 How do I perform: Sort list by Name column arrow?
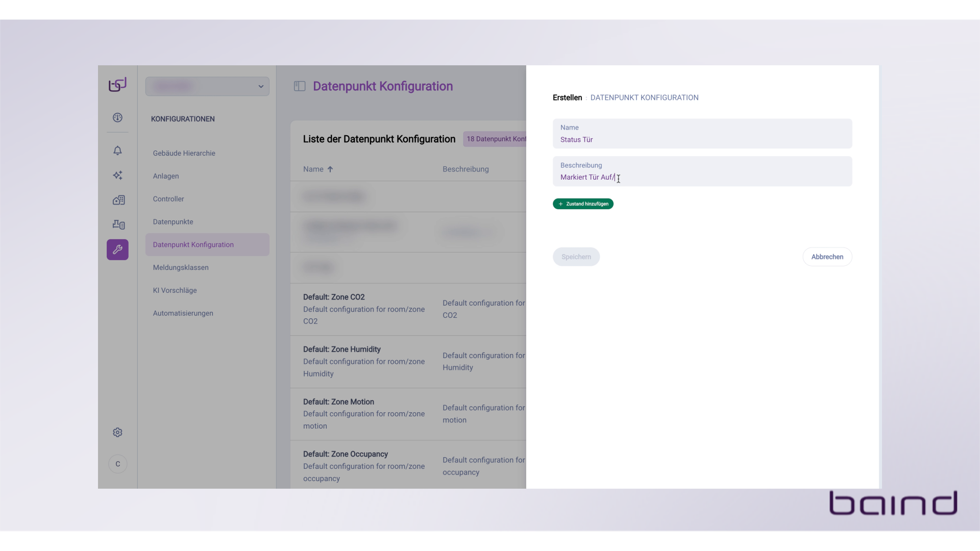click(330, 169)
